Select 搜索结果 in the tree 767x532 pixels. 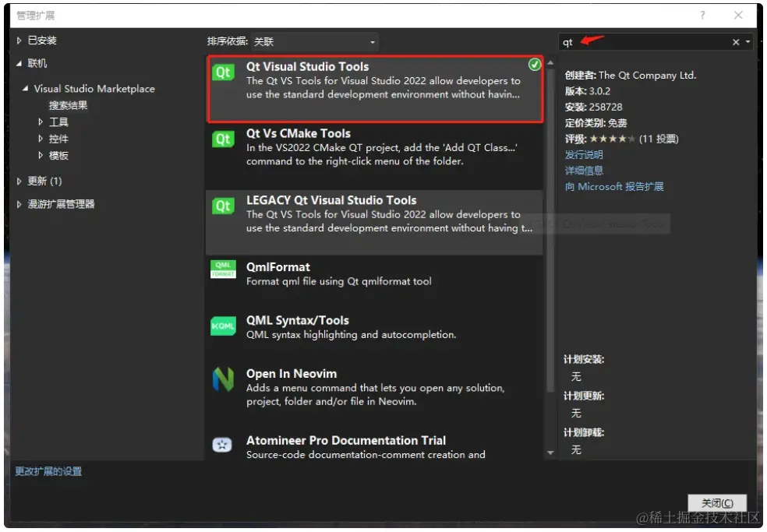(x=68, y=105)
